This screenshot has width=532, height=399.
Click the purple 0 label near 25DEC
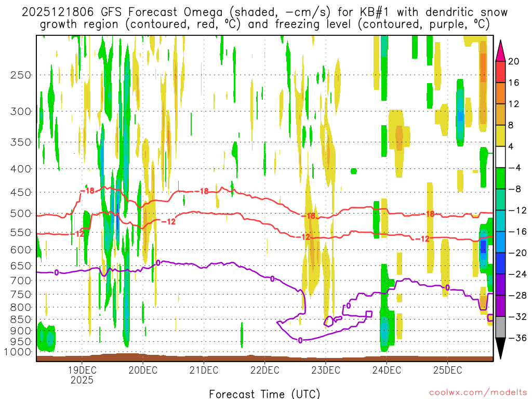(447, 288)
